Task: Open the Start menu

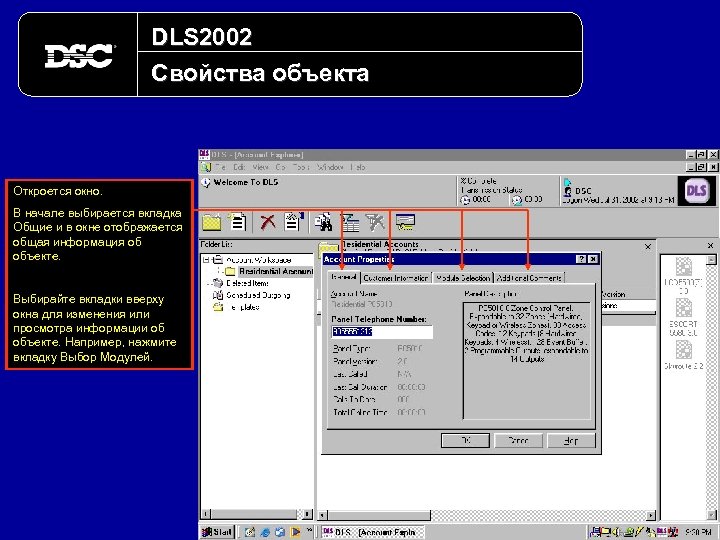Action: tap(218, 532)
